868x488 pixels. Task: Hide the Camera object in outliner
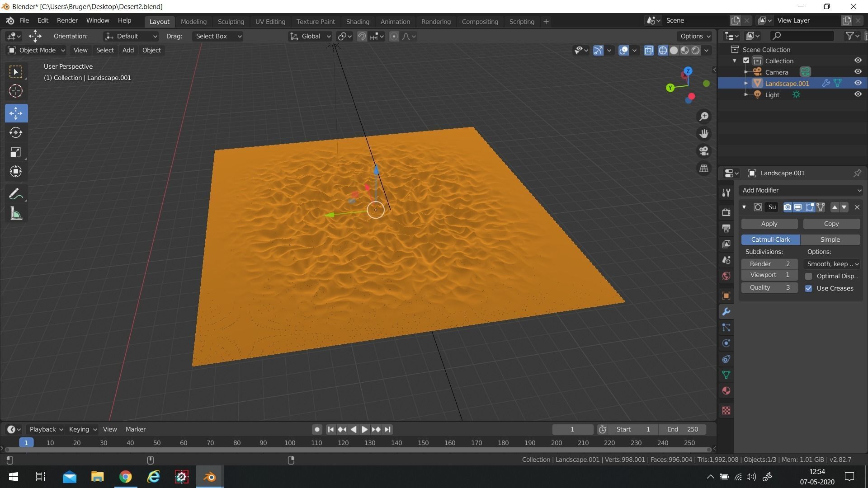858,72
